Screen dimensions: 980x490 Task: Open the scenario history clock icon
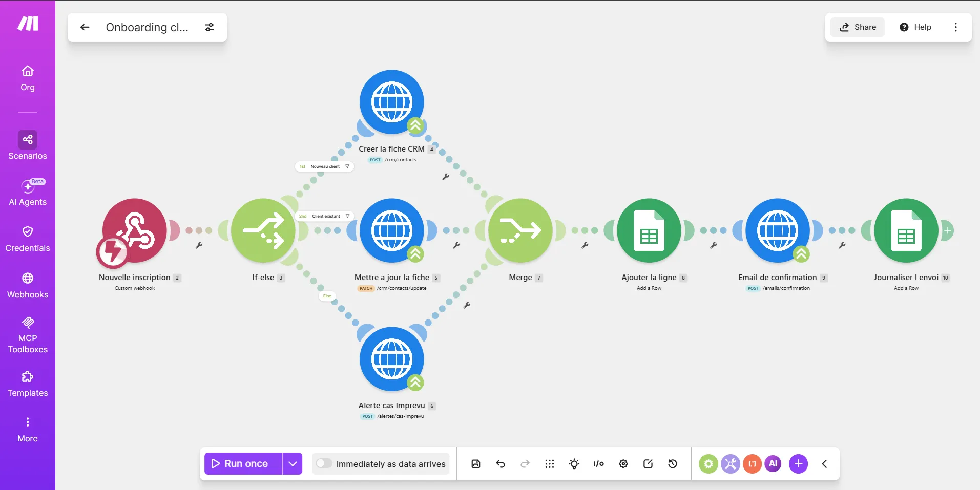point(673,464)
